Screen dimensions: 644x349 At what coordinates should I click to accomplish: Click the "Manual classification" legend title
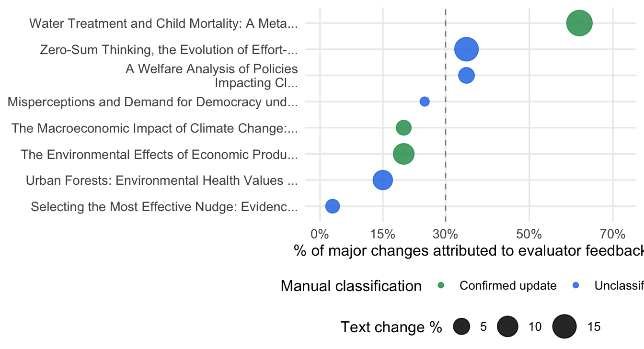point(351,286)
